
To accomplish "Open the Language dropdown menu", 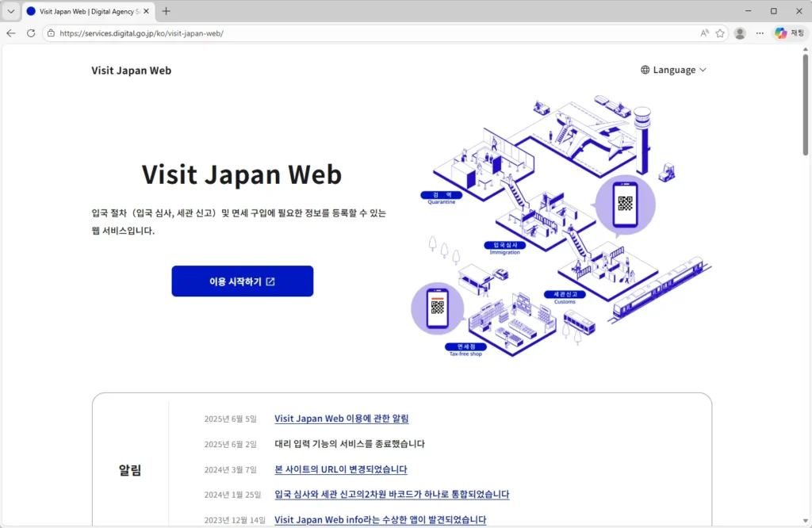I will pyautogui.click(x=672, y=70).
